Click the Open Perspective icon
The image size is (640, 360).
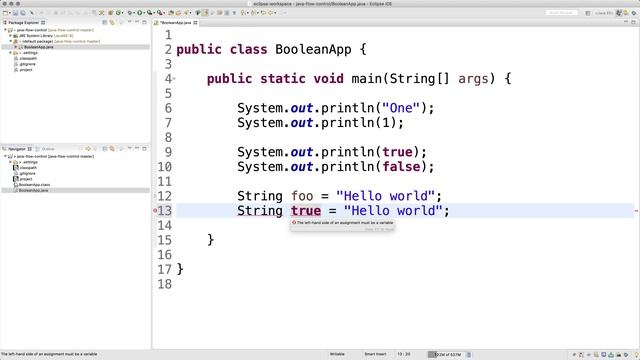click(x=588, y=13)
